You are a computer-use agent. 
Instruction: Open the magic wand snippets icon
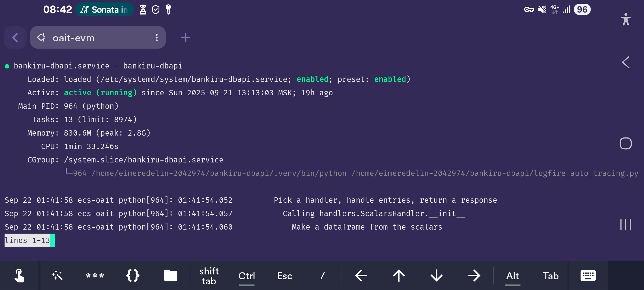pos(57,276)
